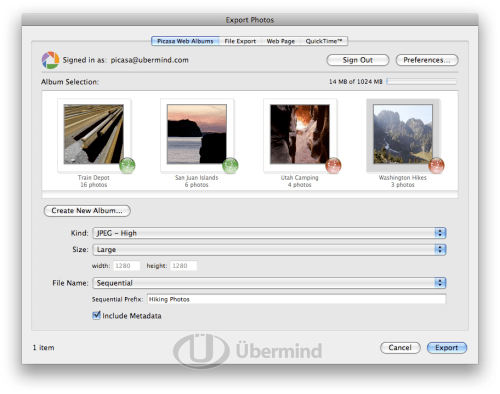Click the 'San Juan Islands' album caption

click(x=197, y=178)
